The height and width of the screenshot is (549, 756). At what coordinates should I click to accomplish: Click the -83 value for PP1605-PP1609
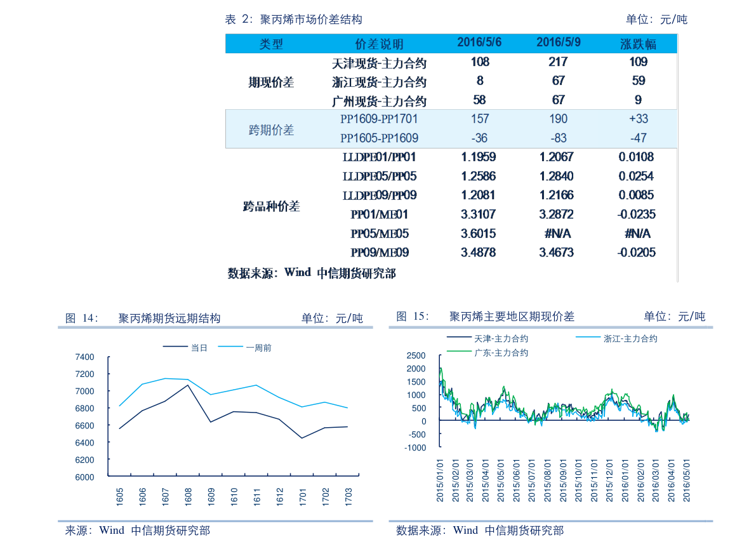click(559, 138)
